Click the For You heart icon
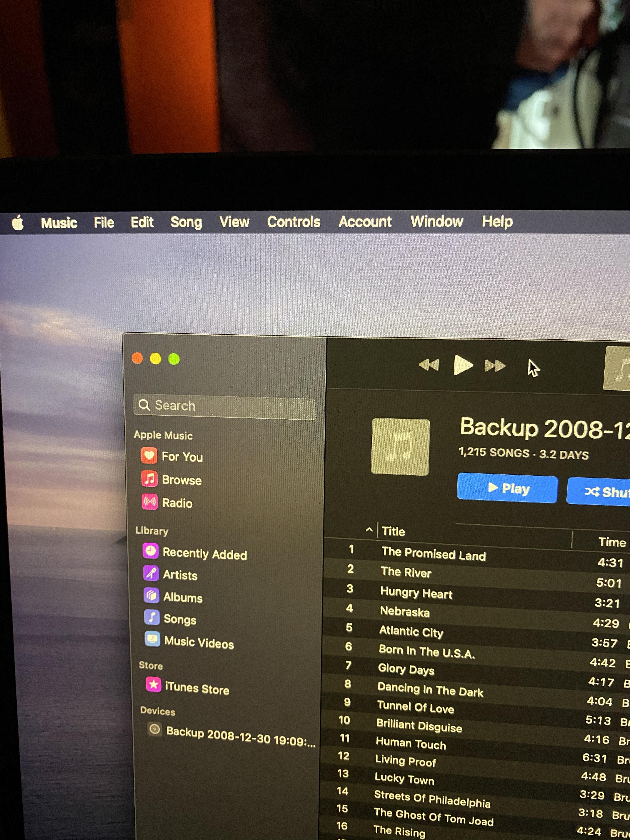This screenshot has height=840, width=630. [x=149, y=455]
